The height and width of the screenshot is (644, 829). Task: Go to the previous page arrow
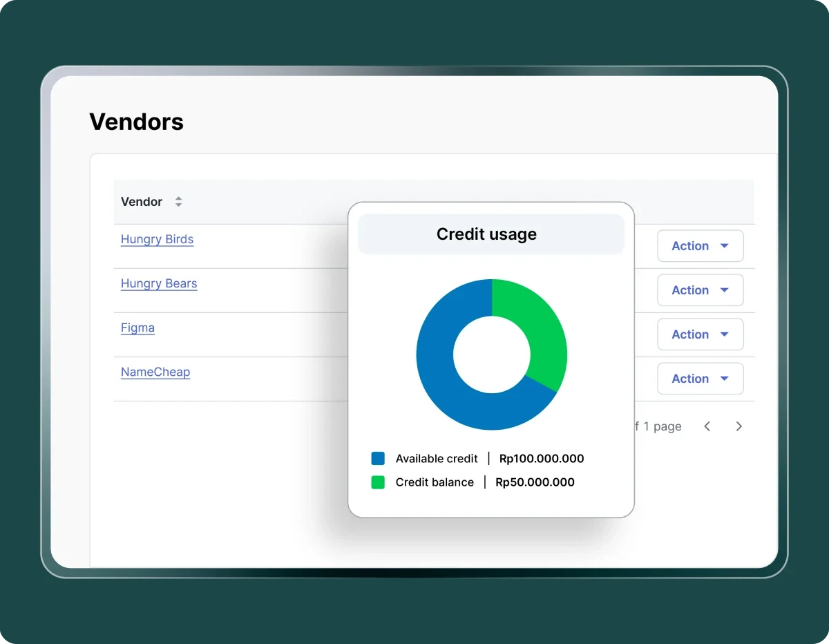[x=707, y=426]
